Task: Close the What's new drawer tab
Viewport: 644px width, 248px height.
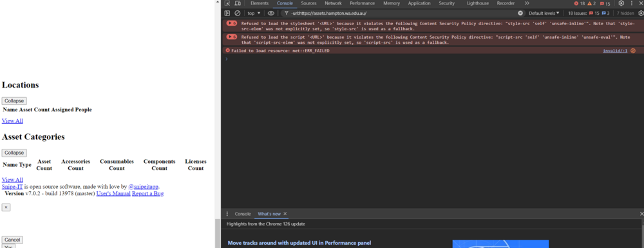Action: [285, 214]
